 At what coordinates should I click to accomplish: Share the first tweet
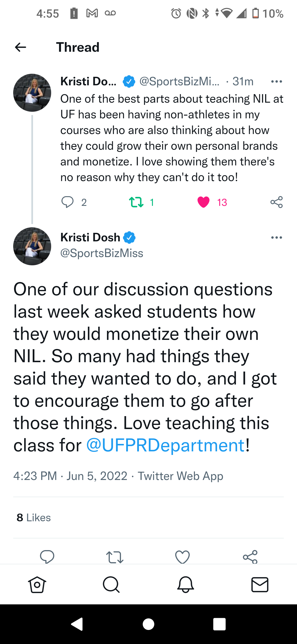tap(276, 202)
